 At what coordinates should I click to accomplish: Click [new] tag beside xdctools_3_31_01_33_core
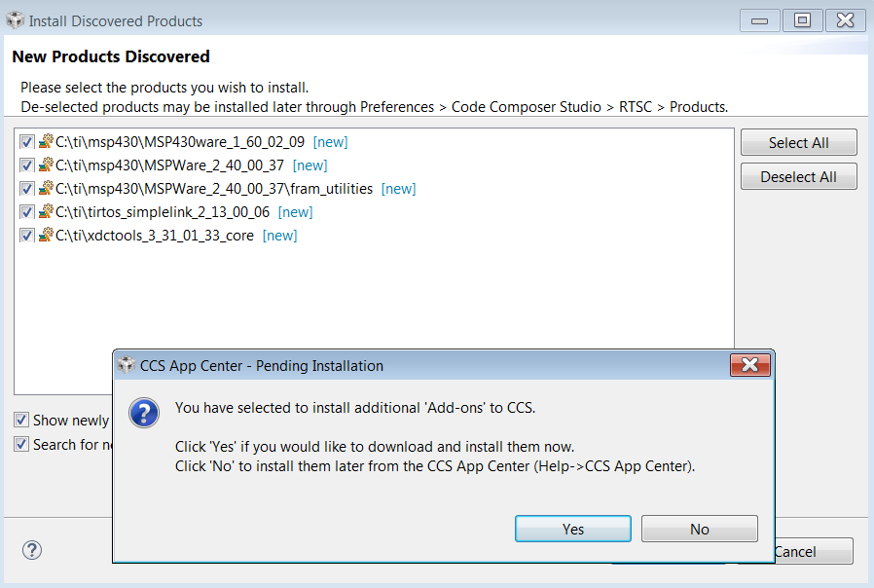pyautogui.click(x=279, y=236)
